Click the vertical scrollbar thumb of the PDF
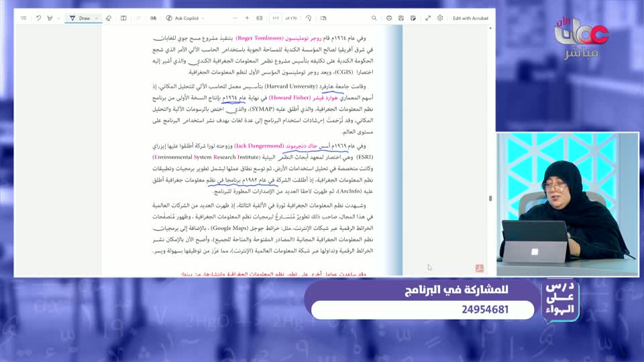The height and width of the screenshot is (362, 644). point(490,198)
